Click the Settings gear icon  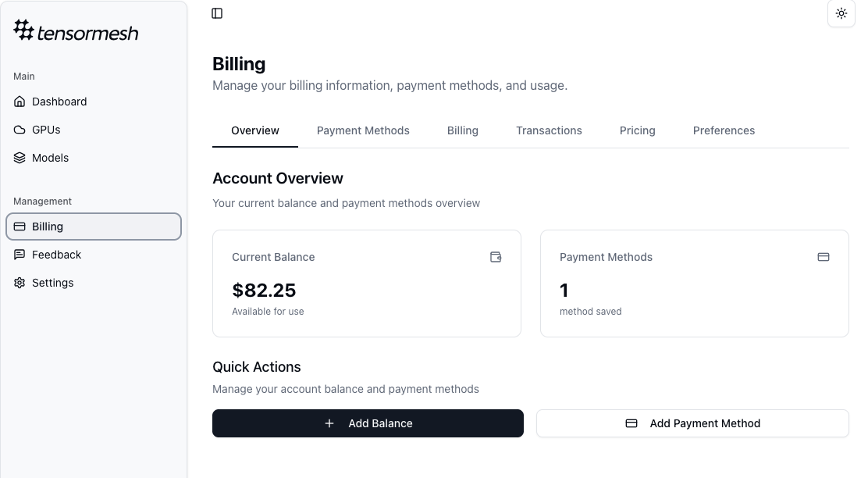click(x=19, y=283)
